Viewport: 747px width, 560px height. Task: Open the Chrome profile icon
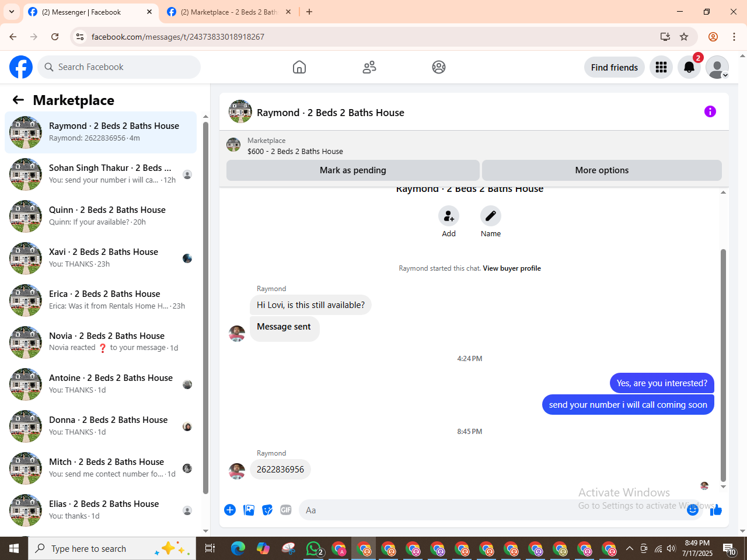click(713, 37)
